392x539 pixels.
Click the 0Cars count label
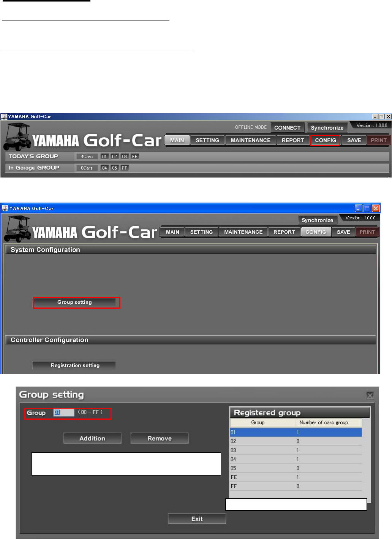click(x=87, y=168)
